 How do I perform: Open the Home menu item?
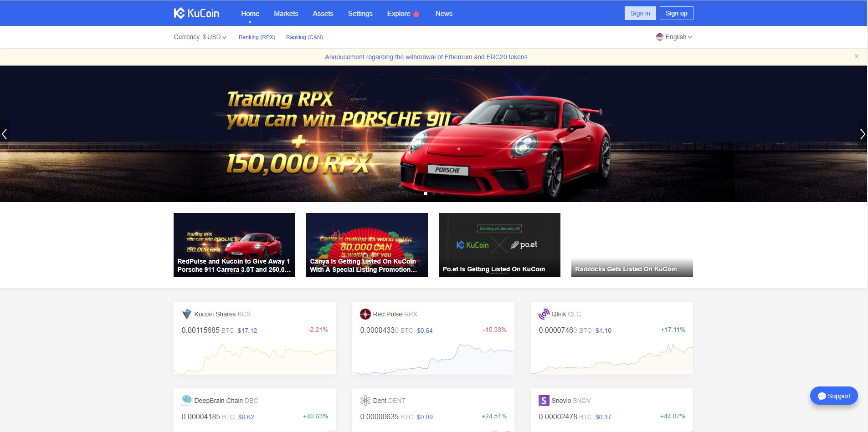[x=250, y=14]
